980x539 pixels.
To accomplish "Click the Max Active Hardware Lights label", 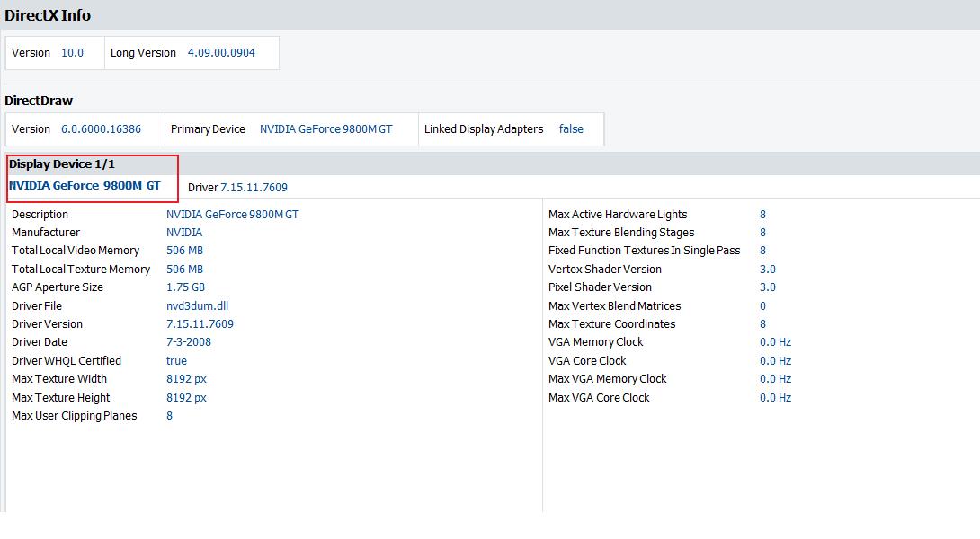I will [618, 214].
